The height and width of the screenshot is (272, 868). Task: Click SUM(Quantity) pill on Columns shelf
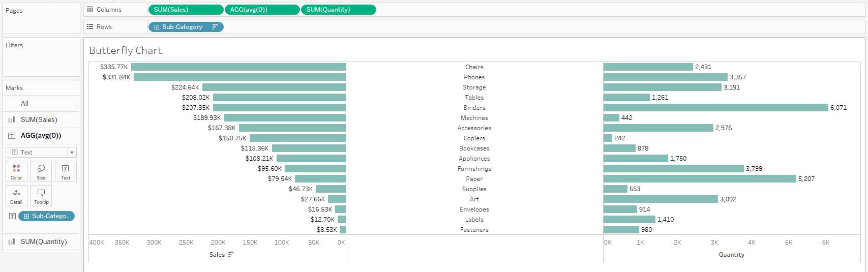tap(338, 10)
